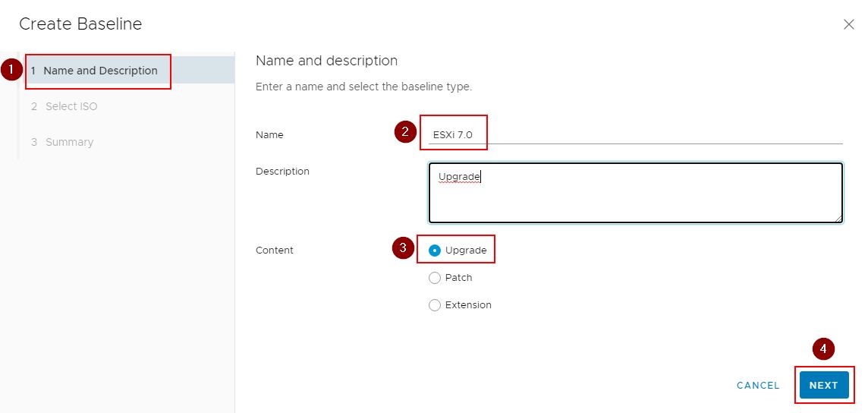Click the red number 2 annotation badge
This screenshot has height=413, width=868.
click(405, 131)
